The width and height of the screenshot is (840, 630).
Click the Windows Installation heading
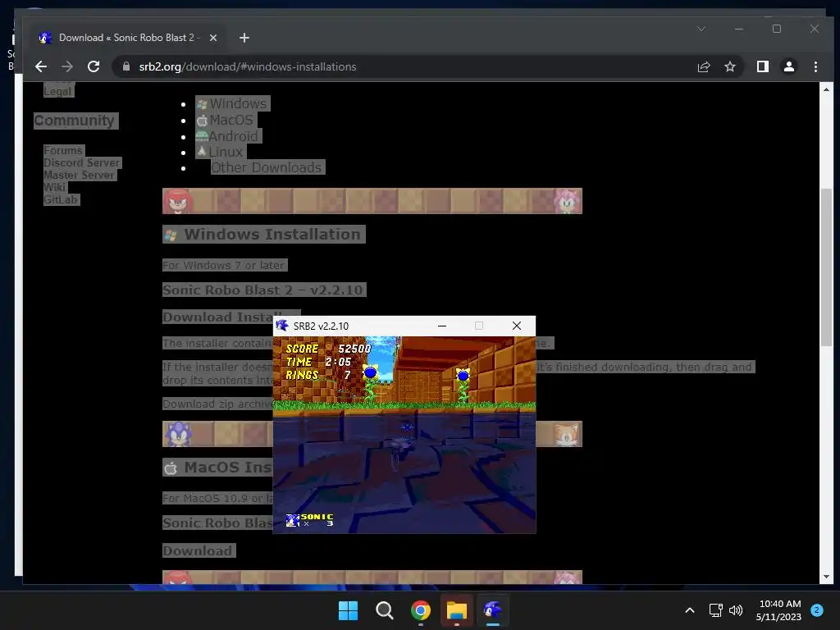tap(264, 234)
